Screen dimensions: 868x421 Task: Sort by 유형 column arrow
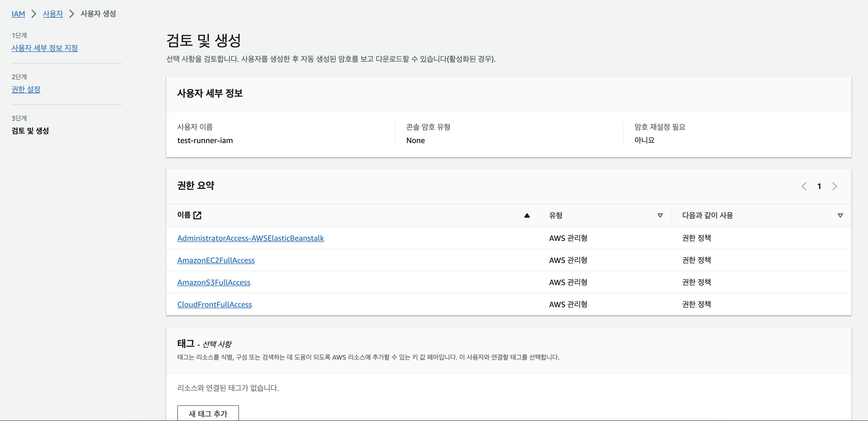click(x=660, y=215)
